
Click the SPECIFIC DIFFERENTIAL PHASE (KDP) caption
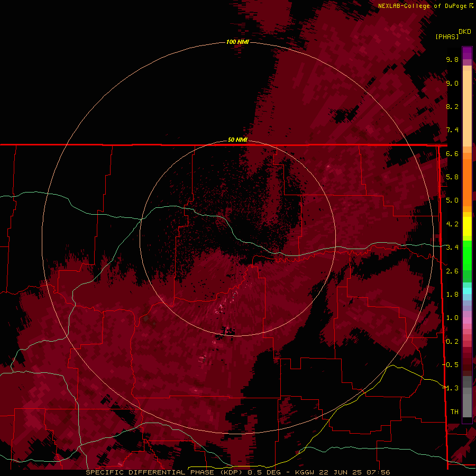coord(164,472)
